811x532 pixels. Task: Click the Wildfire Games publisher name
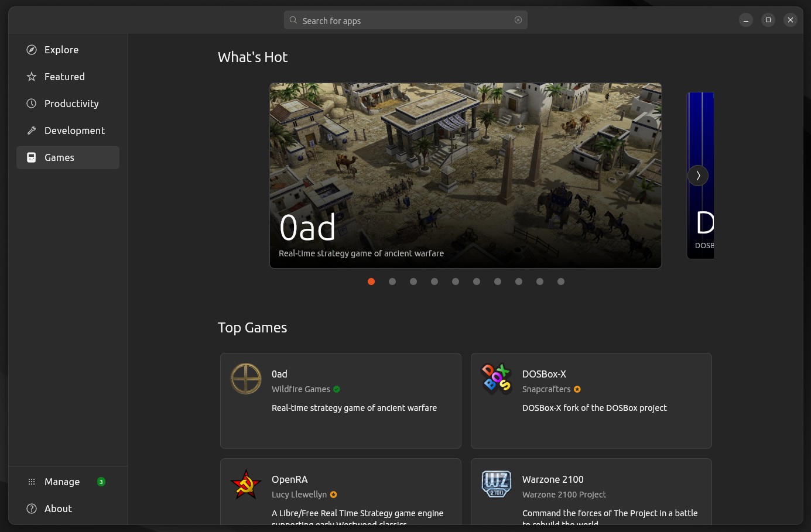(x=301, y=389)
